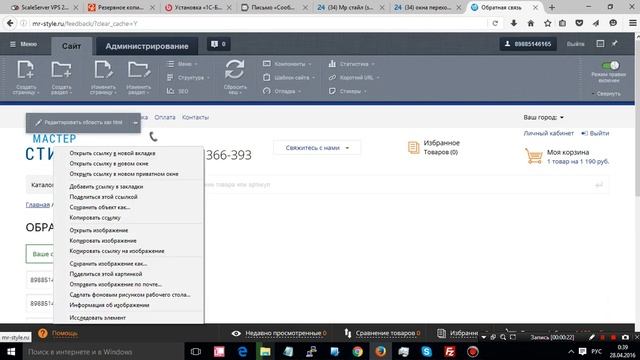
Task: Expand the Шаблон сайта dropdown
Action: (289, 78)
